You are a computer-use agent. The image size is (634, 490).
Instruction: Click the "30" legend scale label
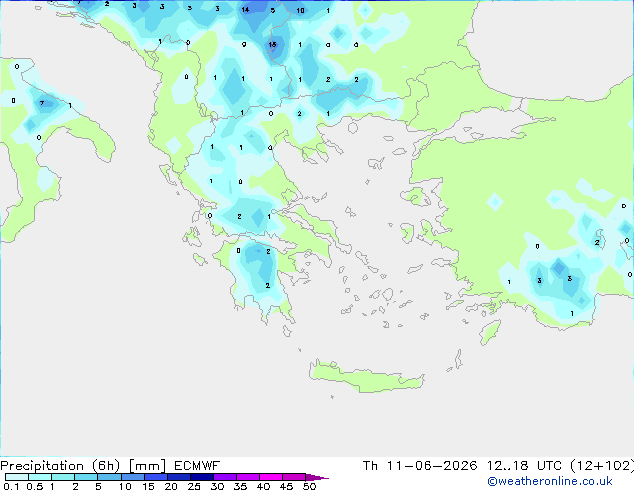pos(218,486)
